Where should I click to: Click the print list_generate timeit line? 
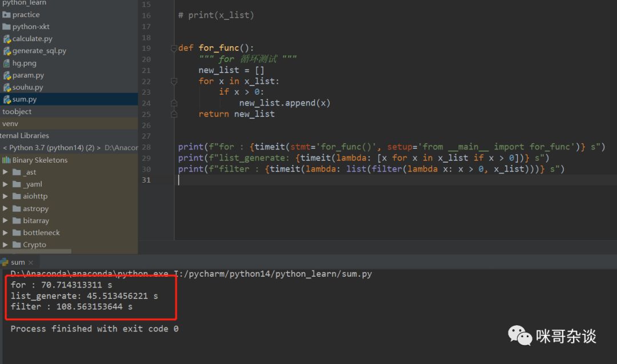[x=363, y=158]
